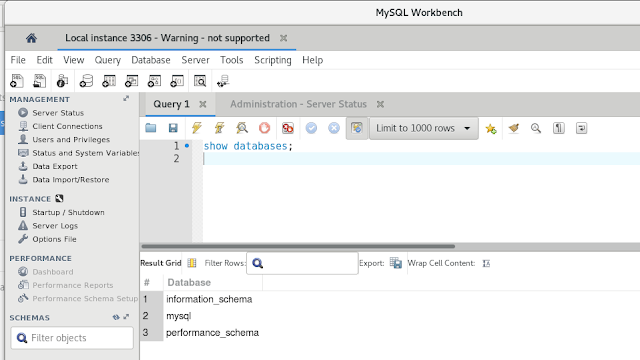The width and height of the screenshot is (640, 360).
Task: Open Startup / Shutdown
Action: (x=68, y=212)
